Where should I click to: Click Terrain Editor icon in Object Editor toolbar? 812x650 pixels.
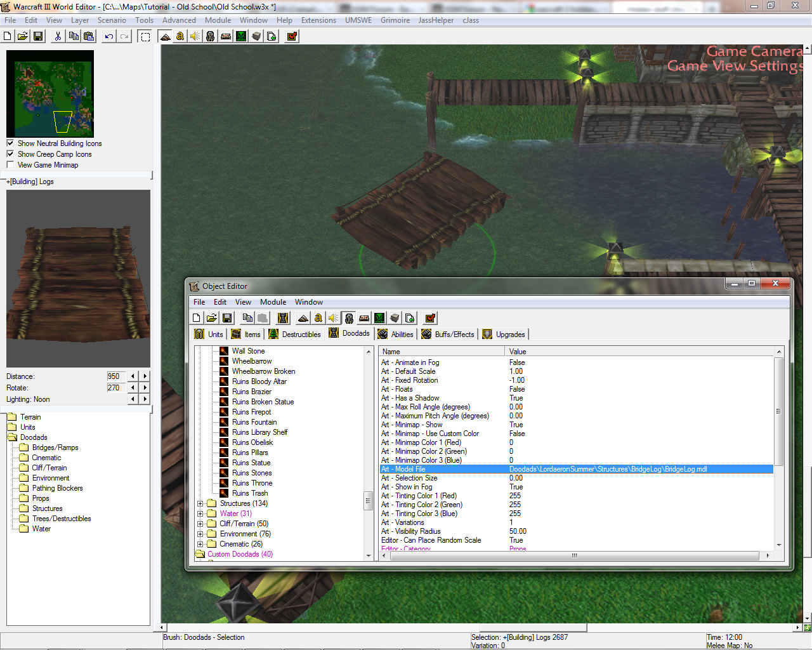coord(303,318)
